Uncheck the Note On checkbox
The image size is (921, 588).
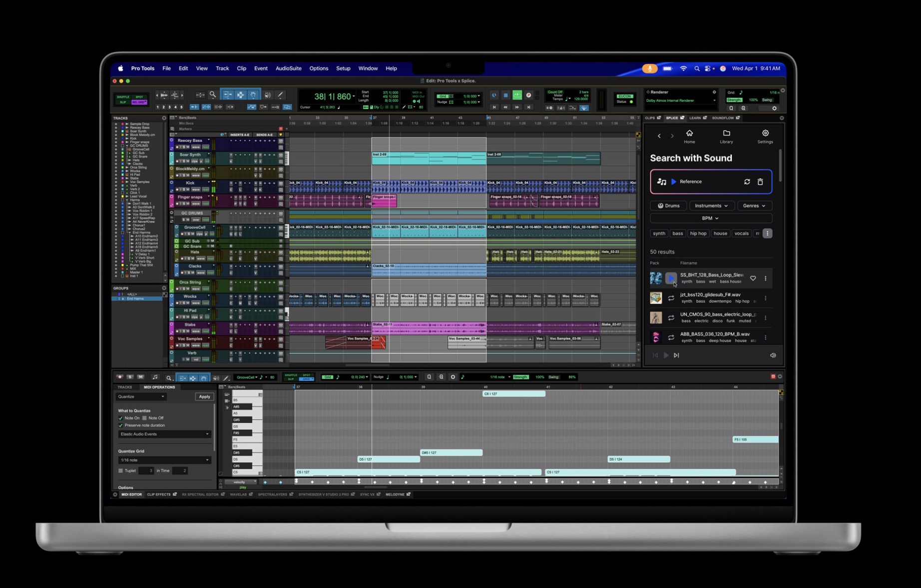(x=120, y=418)
